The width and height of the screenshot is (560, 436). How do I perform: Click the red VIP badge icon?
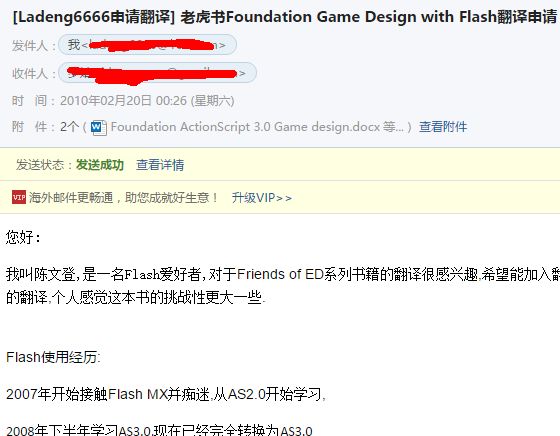tap(19, 197)
